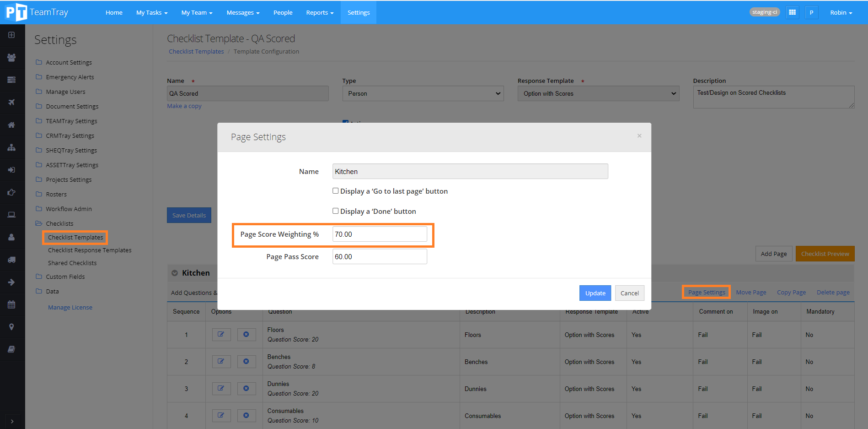The height and width of the screenshot is (429, 868).
Task: Enable the 'Display a Done button' option
Action: coord(335,211)
